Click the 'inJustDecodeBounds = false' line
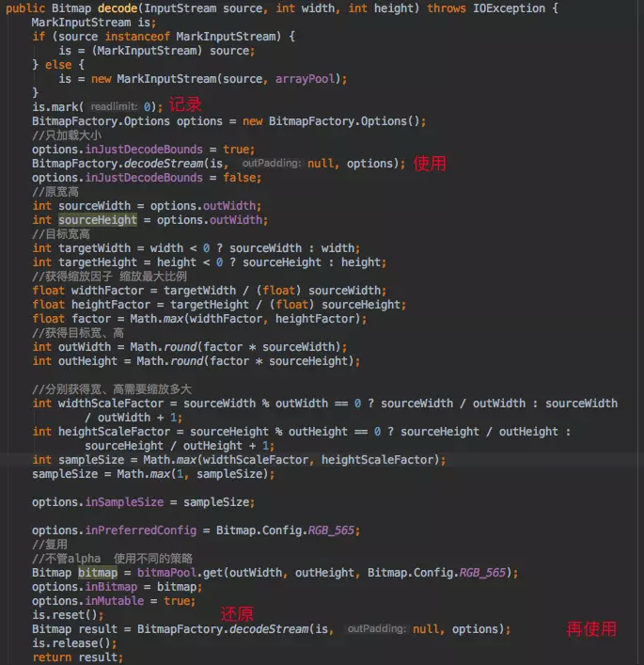644x665 pixels. tap(147, 178)
